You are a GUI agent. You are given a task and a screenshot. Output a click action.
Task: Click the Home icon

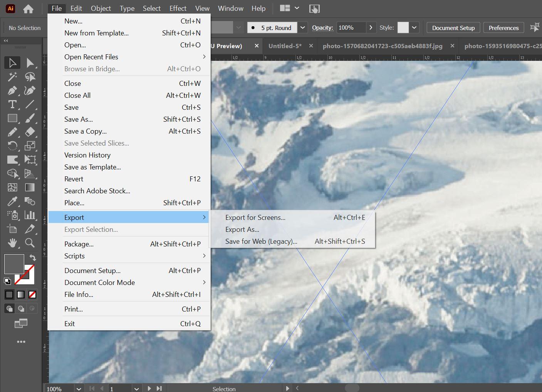pyautogui.click(x=28, y=8)
